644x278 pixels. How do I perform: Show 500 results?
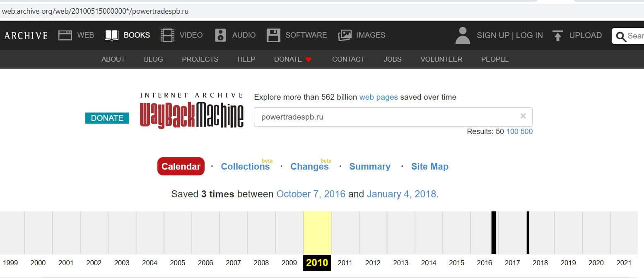[527, 132]
